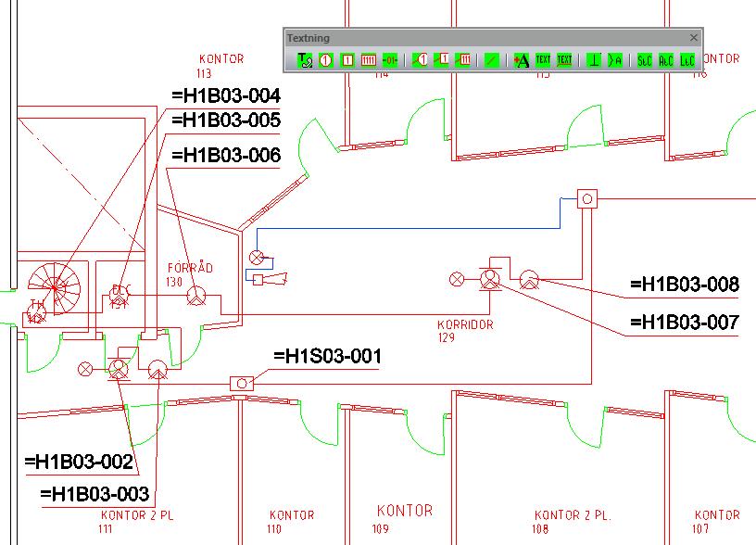Select leader with square 1 tool
The height and width of the screenshot is (545, 756).
pos(441,60)
